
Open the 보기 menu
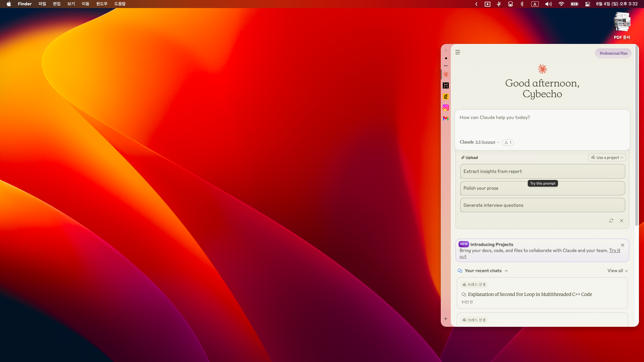tap(71, 4)
